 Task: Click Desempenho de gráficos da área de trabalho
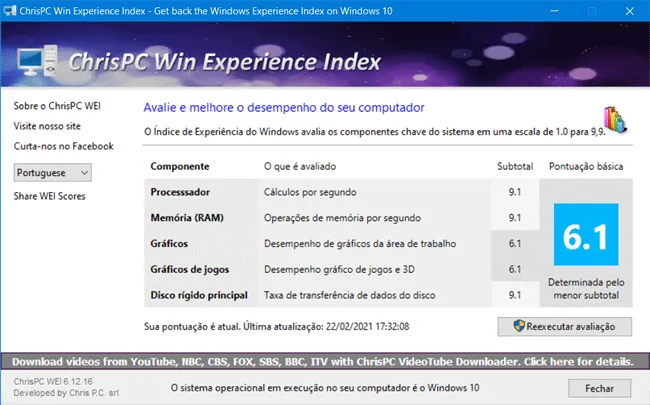click(360, 243)
